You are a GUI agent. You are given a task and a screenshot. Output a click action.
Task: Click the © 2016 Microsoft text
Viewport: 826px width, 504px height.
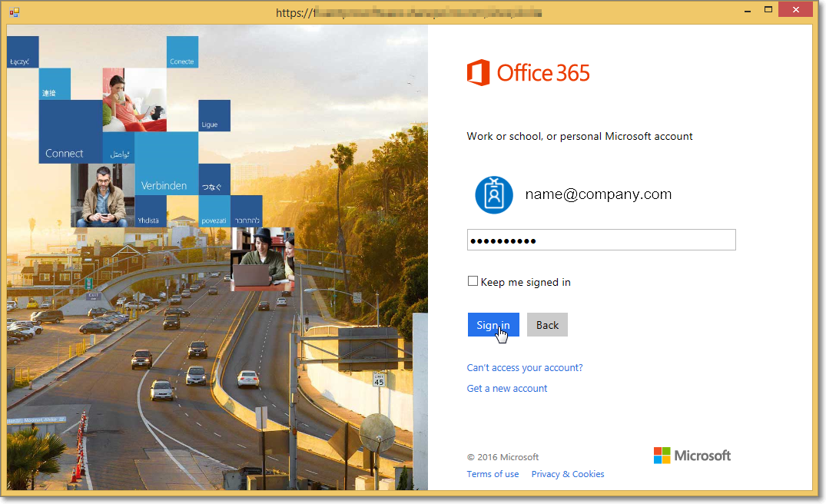click(503, 457)
